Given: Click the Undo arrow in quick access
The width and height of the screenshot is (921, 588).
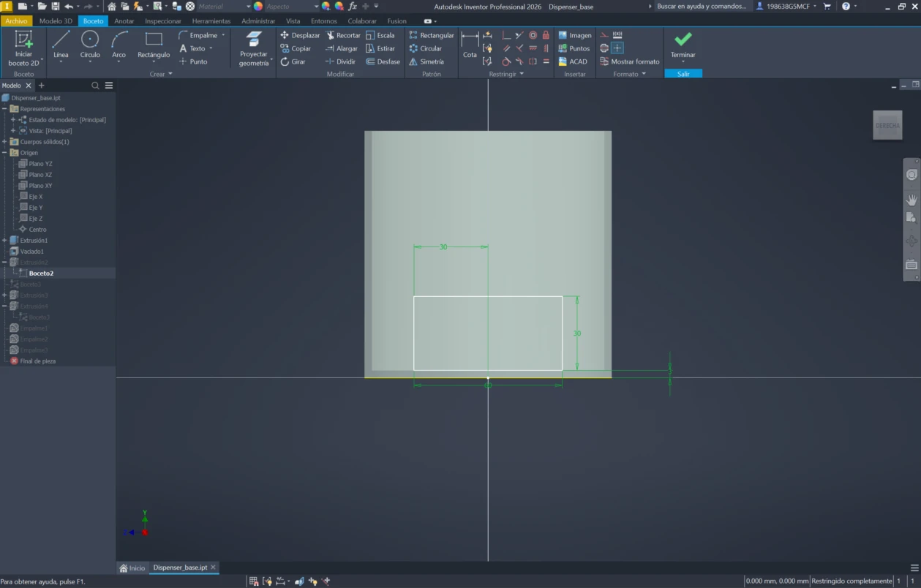Looking at the screenshot, I should (x=68, y=6).
